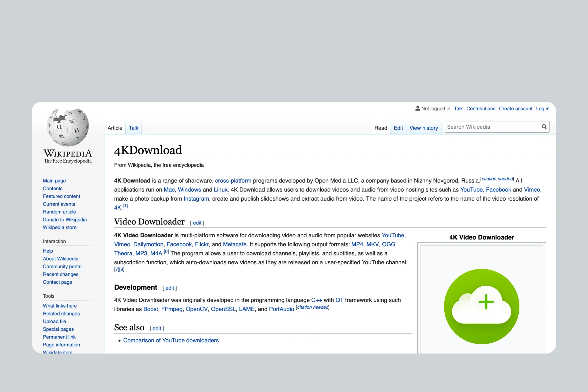Viewport: 588px width, 392px height.
Task: Open the user Talk link in header
Action: pos(458,109)
